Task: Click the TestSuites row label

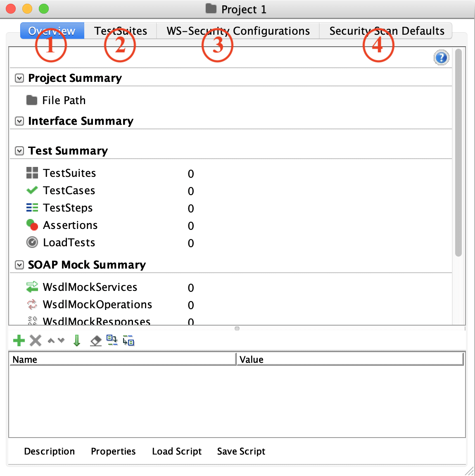Action: (69, 173)
